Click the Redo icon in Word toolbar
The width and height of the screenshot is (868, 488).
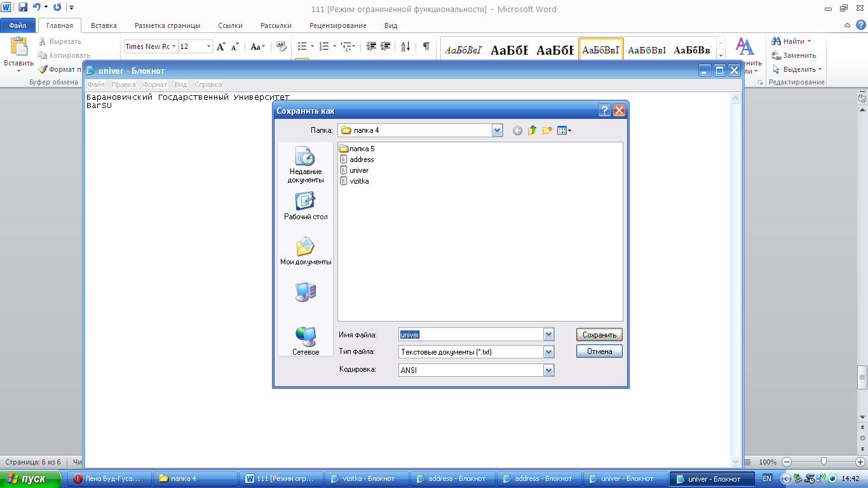[57, 8]
